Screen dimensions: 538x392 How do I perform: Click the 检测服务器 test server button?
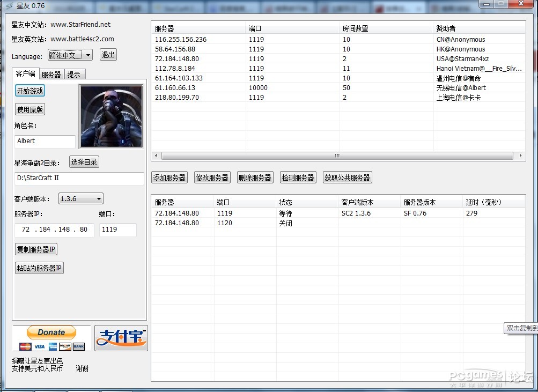point(298,177)
